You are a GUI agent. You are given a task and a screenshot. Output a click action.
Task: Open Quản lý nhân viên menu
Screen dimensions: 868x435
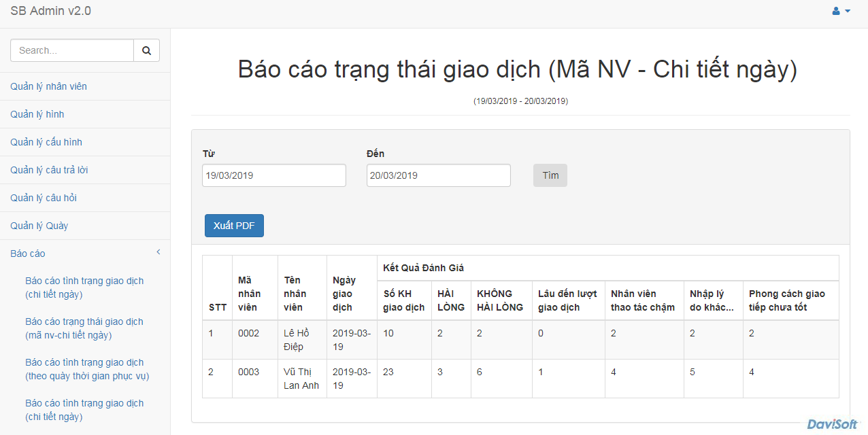click(x=48, y=86)
